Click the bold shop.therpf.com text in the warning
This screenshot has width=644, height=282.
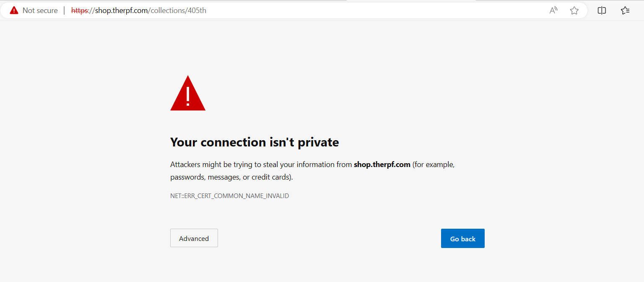[x=382, y=164]
